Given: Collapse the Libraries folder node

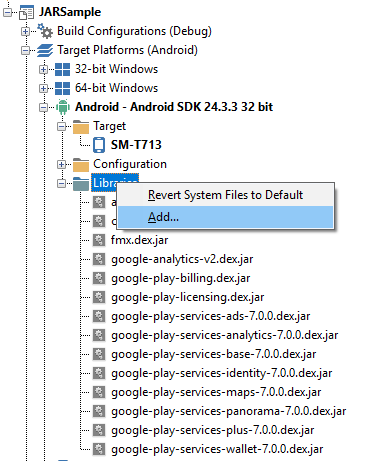Looking at the screenshot, I should click(x=61, y=183).
